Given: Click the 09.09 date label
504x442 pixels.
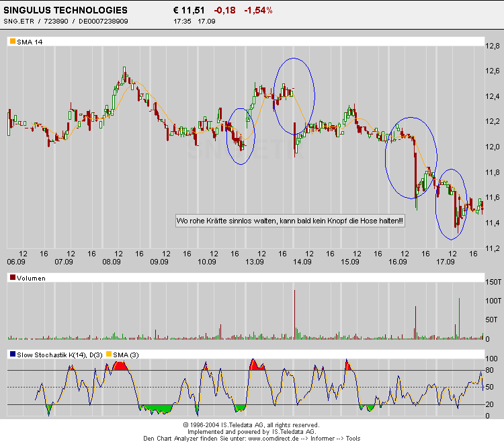Looking at the screenshot, I should coord(159,262).
